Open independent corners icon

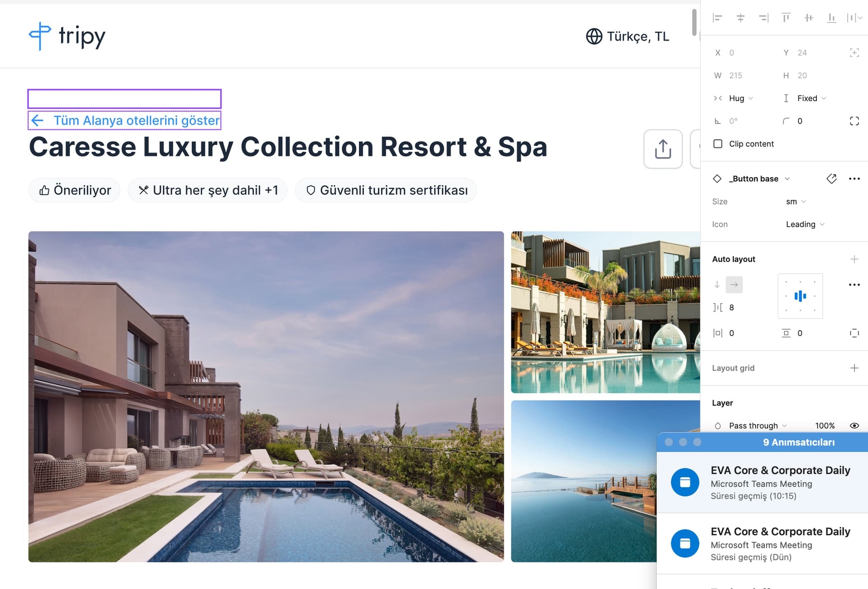click(x=854, y=121)
